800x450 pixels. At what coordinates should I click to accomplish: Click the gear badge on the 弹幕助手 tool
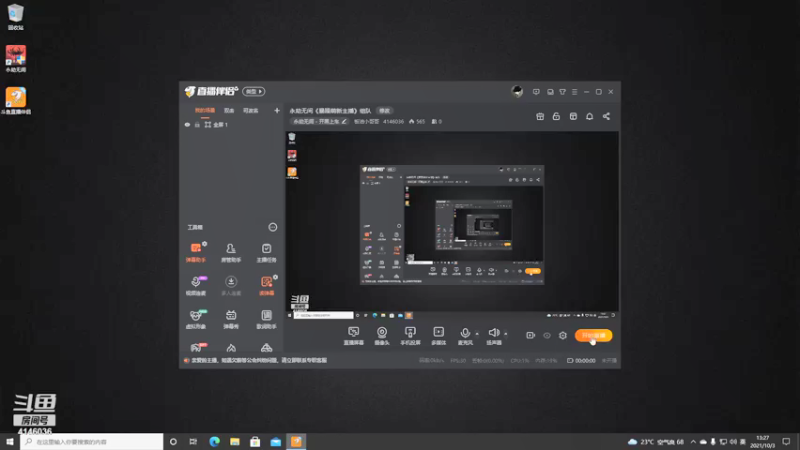pos(204,244)
